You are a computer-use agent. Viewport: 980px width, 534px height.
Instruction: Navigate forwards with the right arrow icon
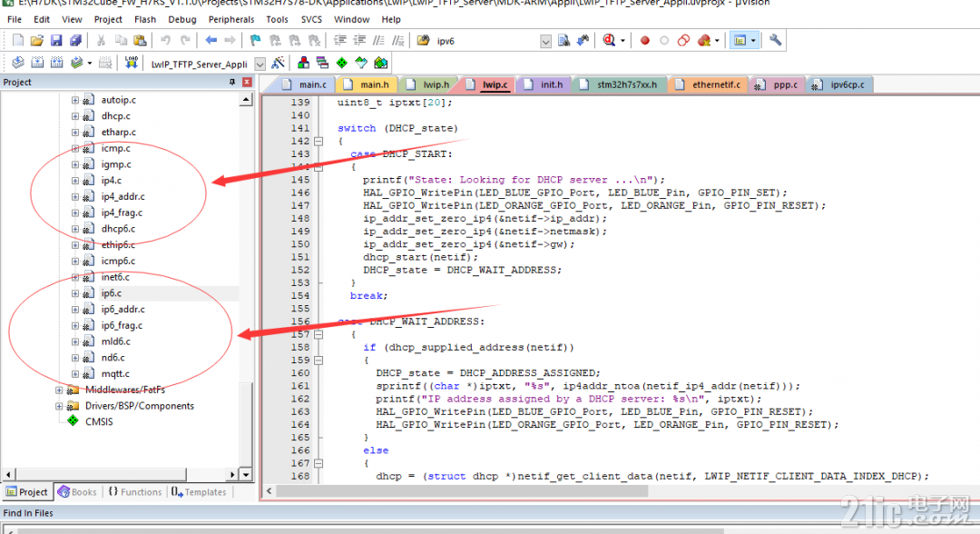pos(230,41)
